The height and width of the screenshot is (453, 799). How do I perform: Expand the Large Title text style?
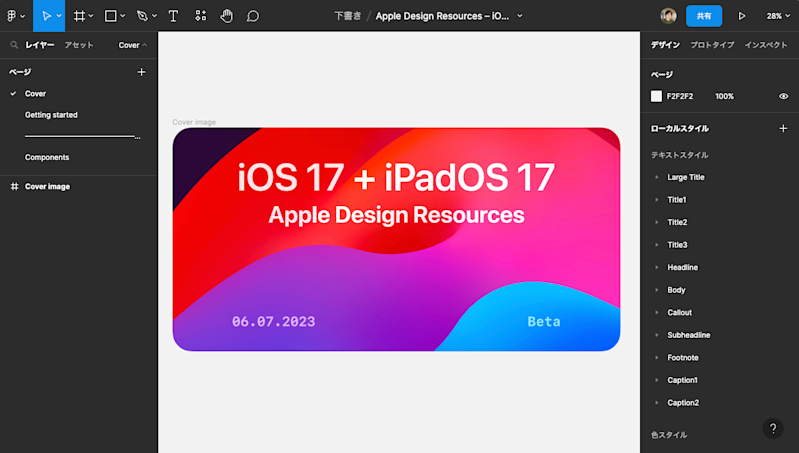coord(657,177)
